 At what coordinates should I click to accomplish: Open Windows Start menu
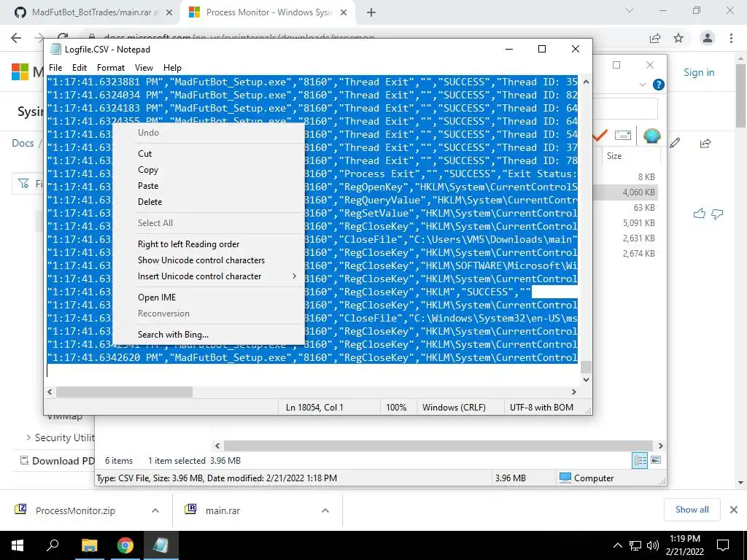(18, 545)
